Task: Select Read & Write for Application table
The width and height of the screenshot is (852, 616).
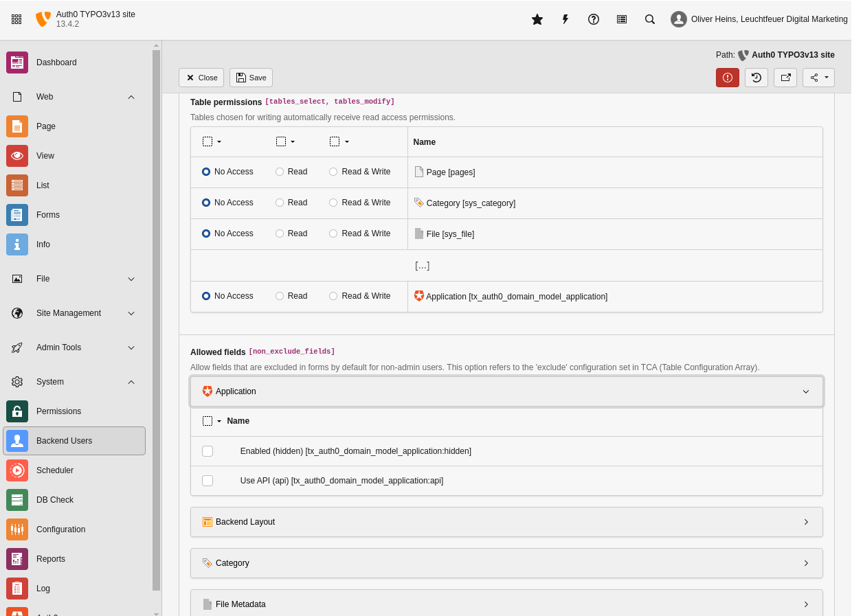Action: (333, 296)
